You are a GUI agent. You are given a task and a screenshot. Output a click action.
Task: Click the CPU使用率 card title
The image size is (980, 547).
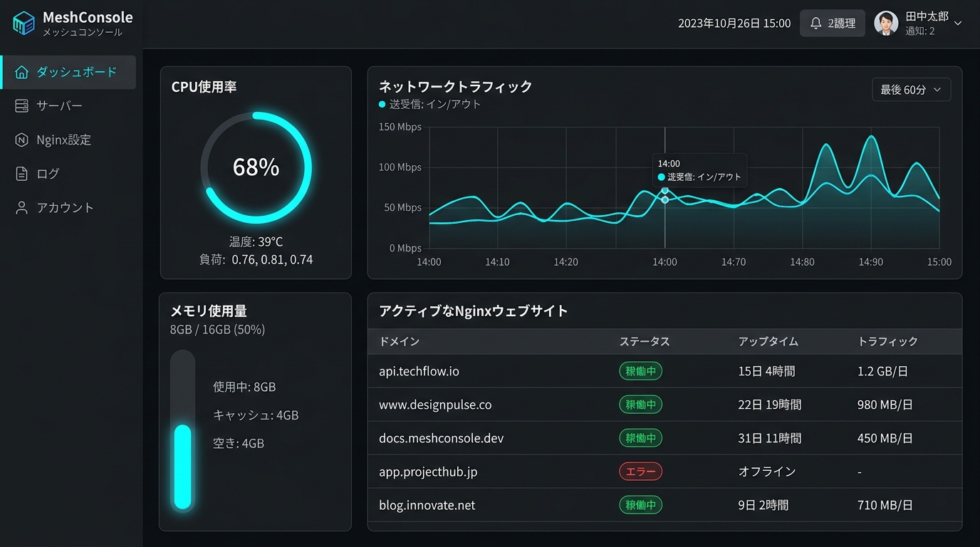click(x=204, y=87)
